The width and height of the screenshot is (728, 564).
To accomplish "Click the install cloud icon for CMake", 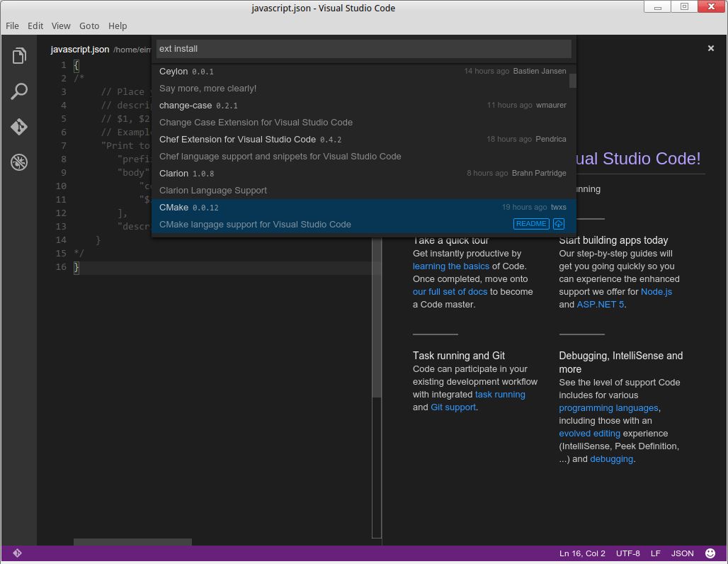I will click(x=559, y=224).
